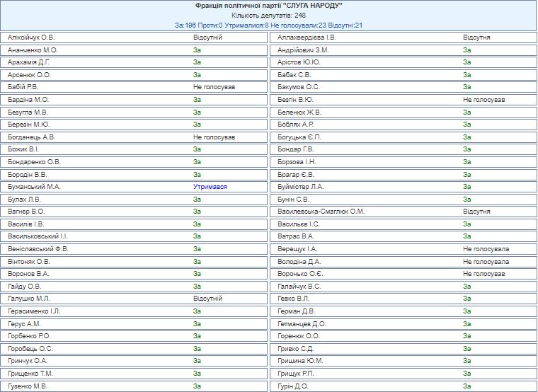Select deputy Вениславський Ф.В. row

(x=38, y=249)
